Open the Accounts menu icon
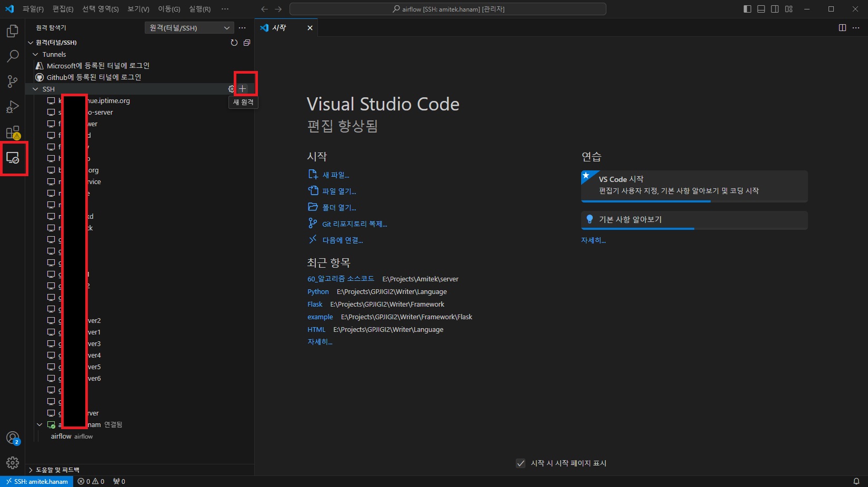This screenshot has height=487, width=868. [13, 438]
